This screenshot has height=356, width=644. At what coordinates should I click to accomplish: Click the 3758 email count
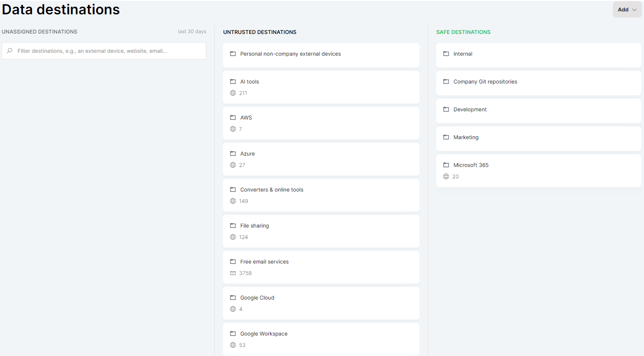(245, 273)
